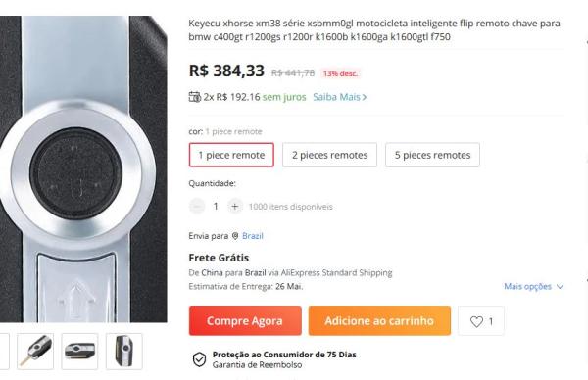
Task: Increase quantity with the plus button
Action: tap(235, 207)
